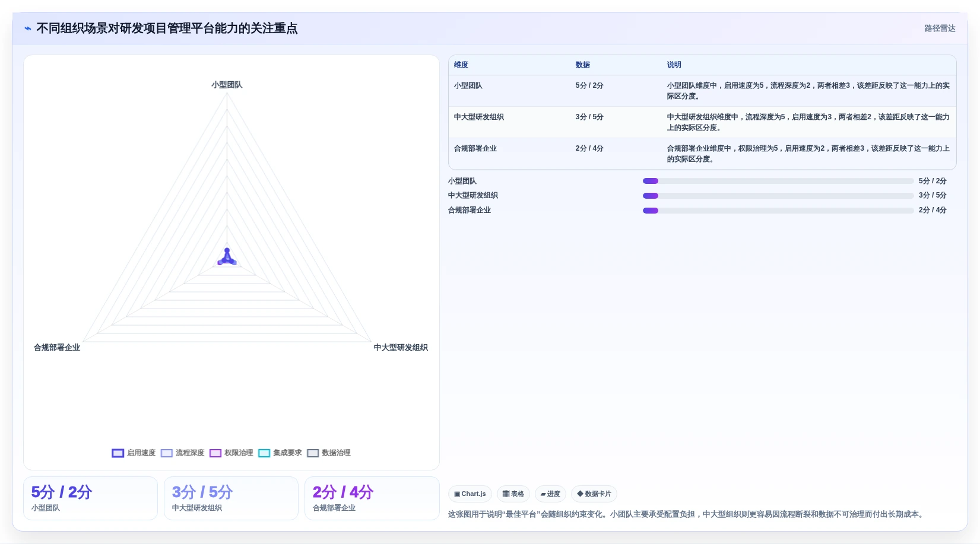Image resolution: width=980 pixels, height=544 pixels.
Task: Click the 中大型研发组织 progress bar
Action: [778, 196]
